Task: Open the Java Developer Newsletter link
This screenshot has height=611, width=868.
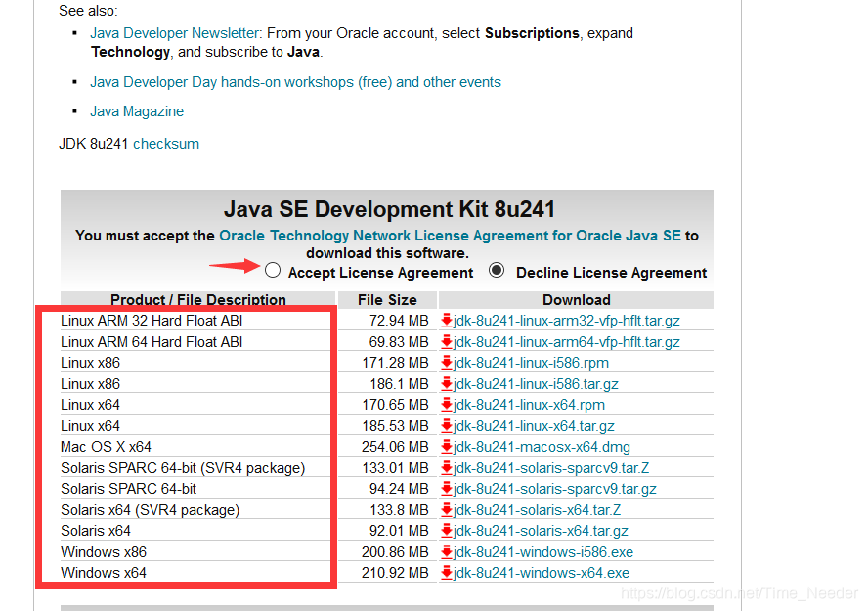Action: (174, 33)
